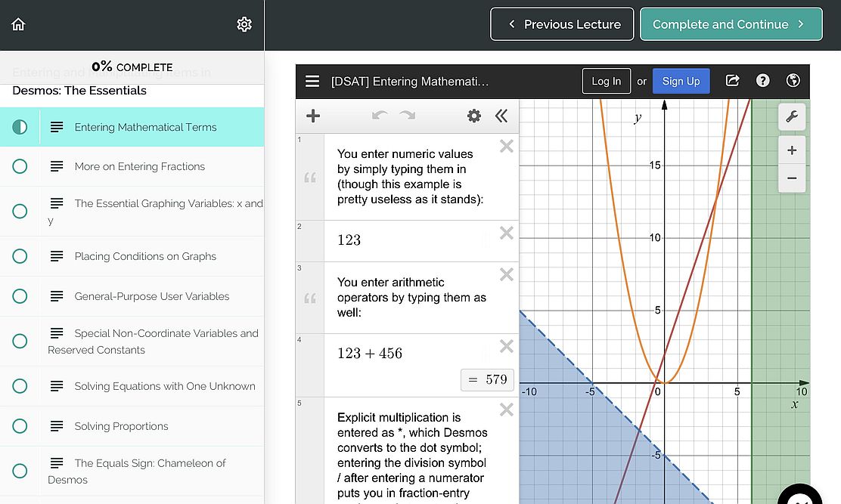Share the Desmos graph
The height and width of the screenshot is (504, 841).
pyautogui.click(x=733, y=81)
